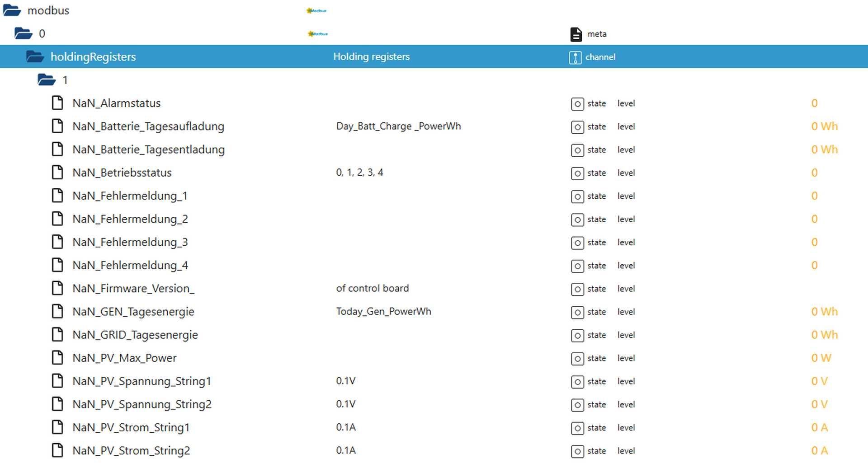Click value 0 of NaN_Betriebsstatus
The image size is (868, 463).
tap(814, 173)
